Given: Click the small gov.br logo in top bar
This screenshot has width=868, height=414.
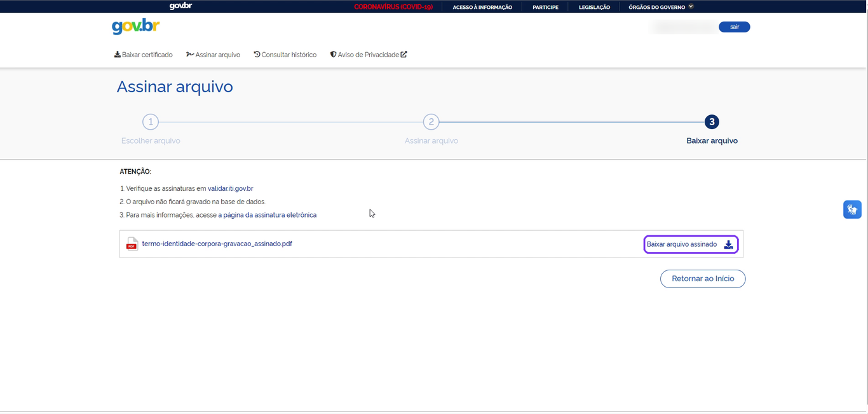Looking at the screenshot, I should coord(180,6).
